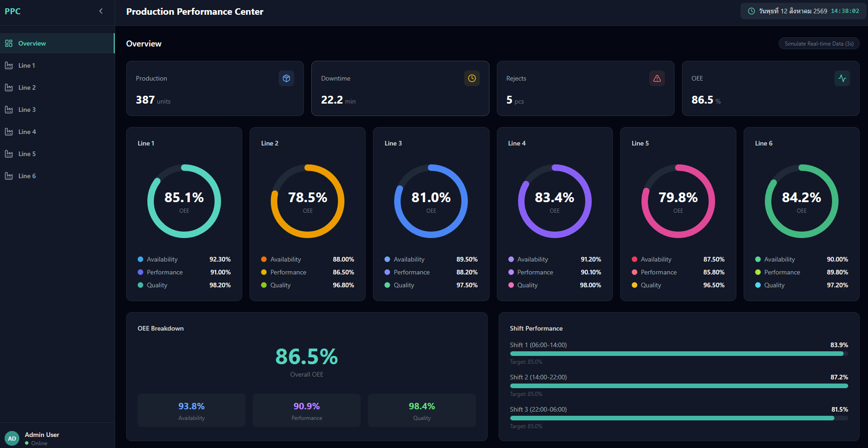Click the AD user avatar
The image size is (868, 448).
point(12,438)
